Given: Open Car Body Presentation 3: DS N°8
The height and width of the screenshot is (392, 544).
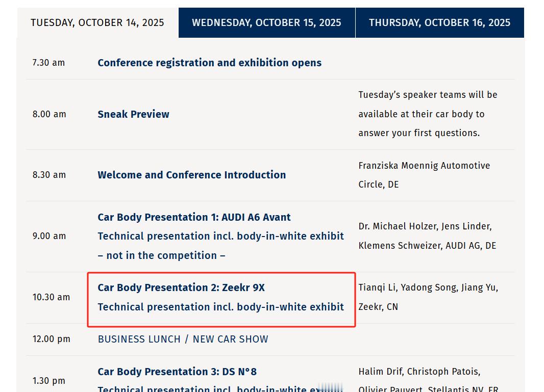Looking at the screenshot, I should click(x=177, y=372).
